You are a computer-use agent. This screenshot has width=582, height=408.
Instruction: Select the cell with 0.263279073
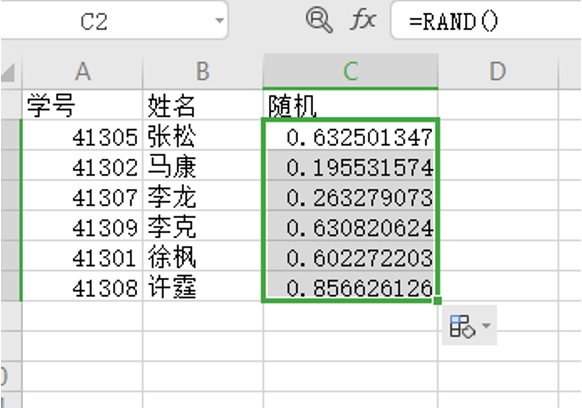point(351,196)
